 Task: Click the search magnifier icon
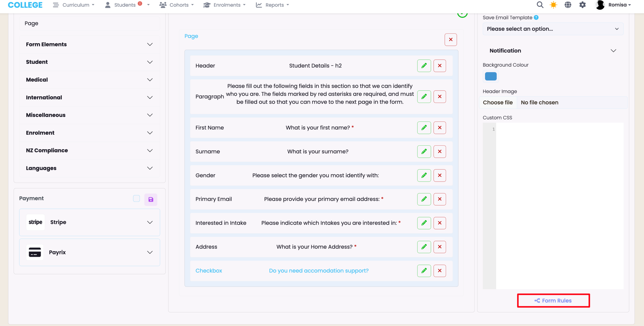point(540,5)
